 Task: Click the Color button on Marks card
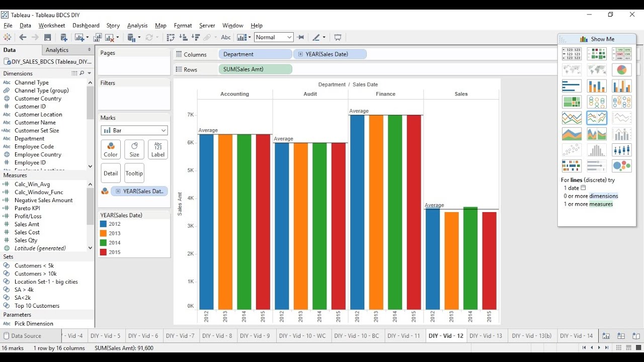click(x=111, y=150)
